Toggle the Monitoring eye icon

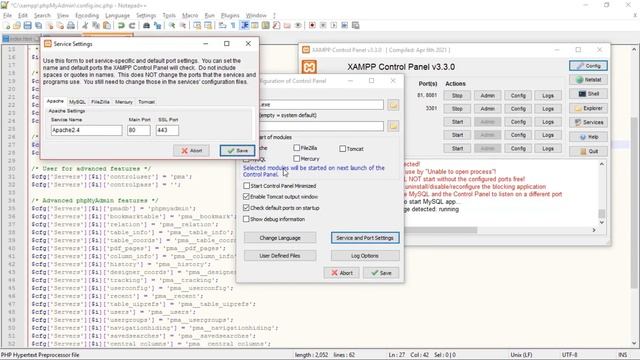click(298, 25)
